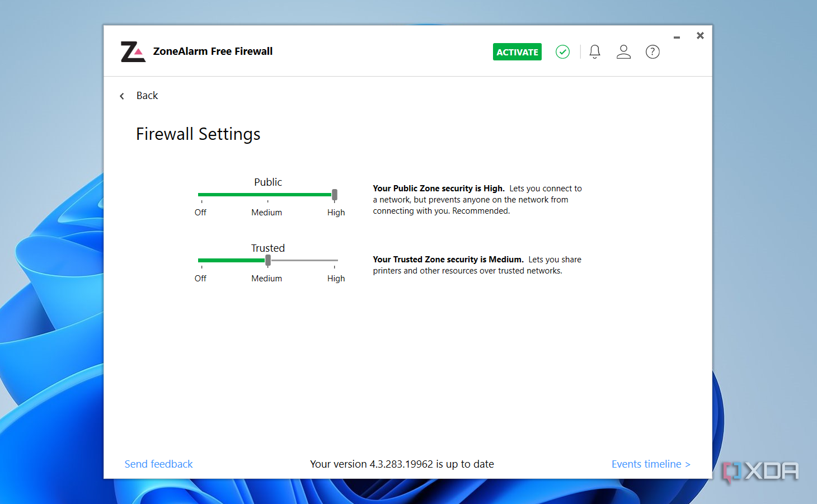Click the back arrow chevron
The width and height of the screenshot is (817, 504).
coord(122,96)
